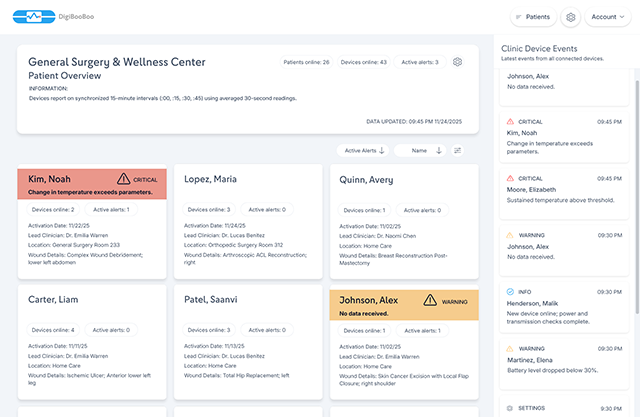Click critical alert icon for Kim, Noah event
This screenshot has height=417, width=640.
coord(510,121)
